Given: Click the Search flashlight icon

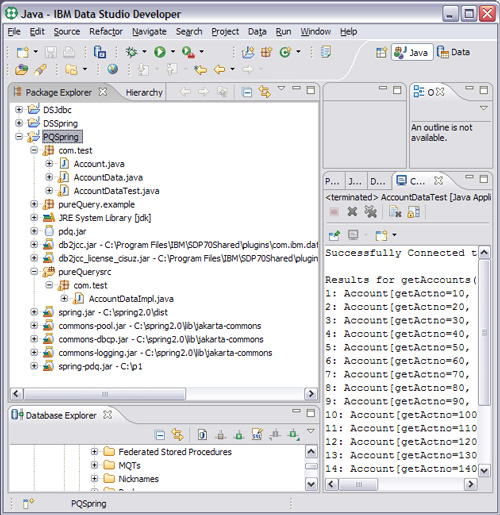Looking at the screenshot, I should (40, 70).
